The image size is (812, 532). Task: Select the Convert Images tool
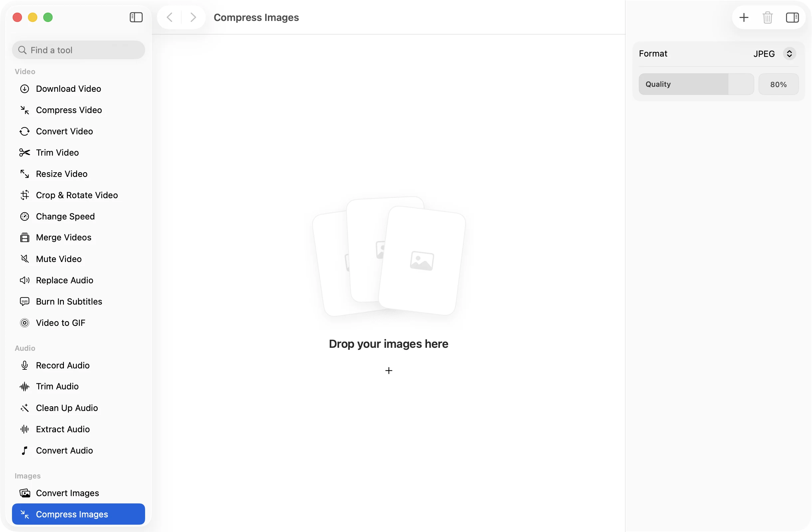coord(78,493)
